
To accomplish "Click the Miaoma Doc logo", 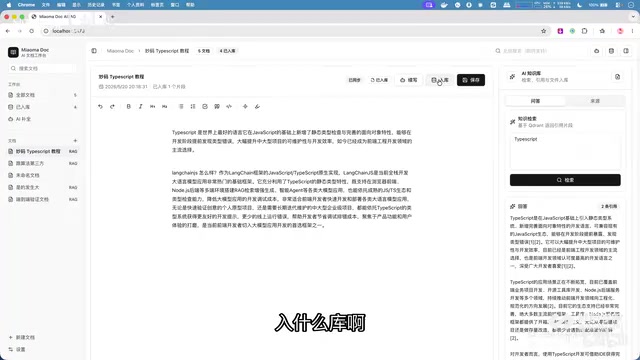I will (x=13, y=52).
